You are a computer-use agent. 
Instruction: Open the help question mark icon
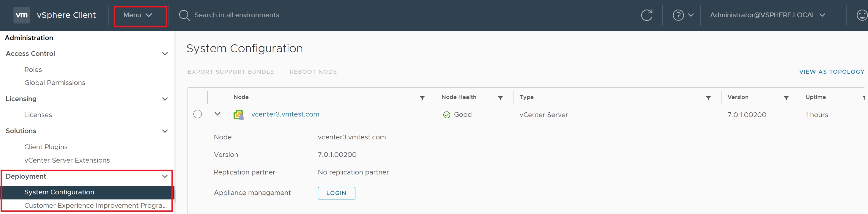[678, 15]
